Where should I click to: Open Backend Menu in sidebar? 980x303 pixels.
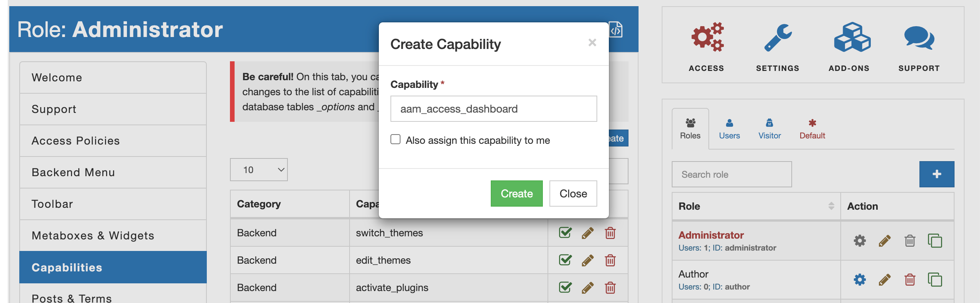tap(113, 172)
